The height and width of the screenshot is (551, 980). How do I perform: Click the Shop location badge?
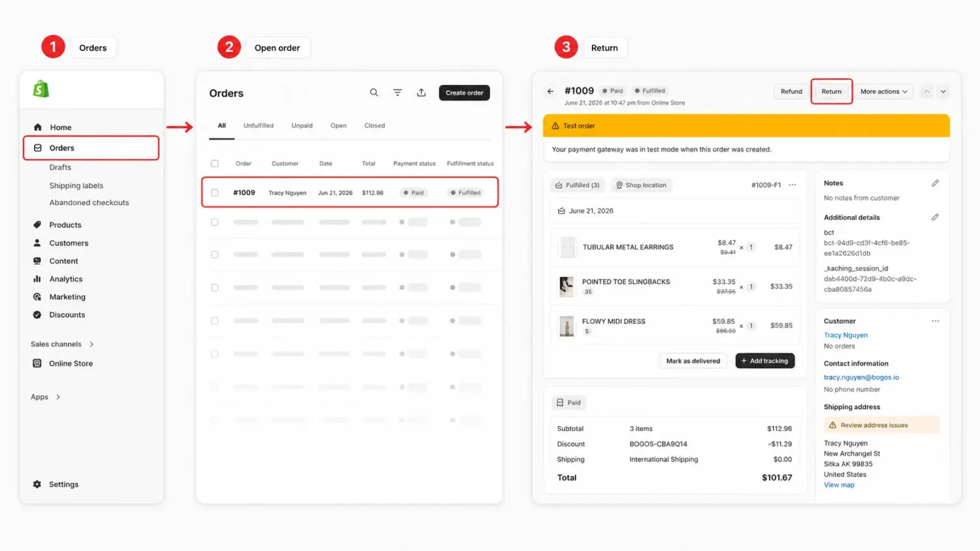click(x=641, y=185)
